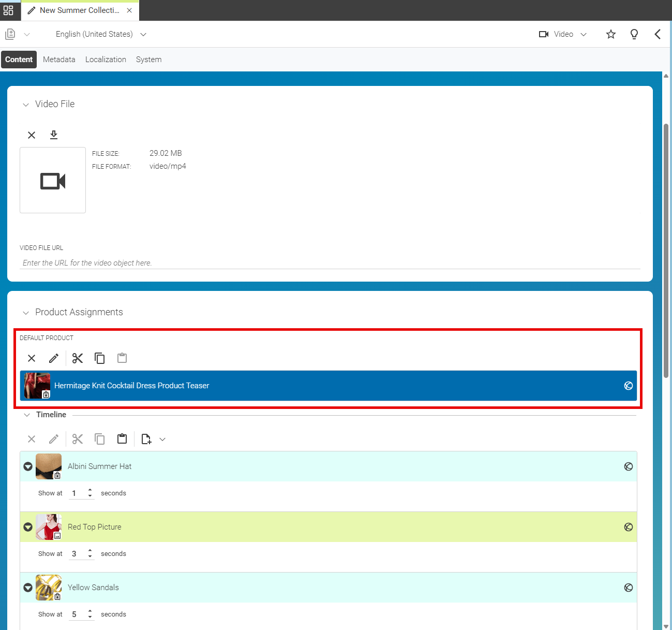Image resolution: width=672 pixels, height=630 pixels.
Task: Paste into the default product list
Action: click(x=122, y=358)
